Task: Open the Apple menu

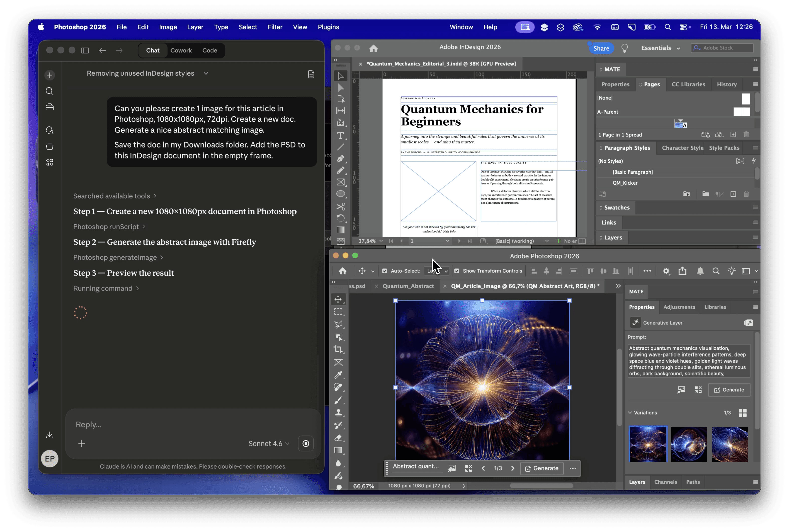Action: [x=41, y=27]
